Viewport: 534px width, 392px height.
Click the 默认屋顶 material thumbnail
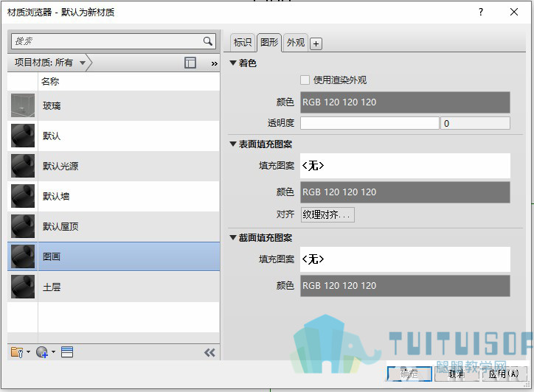point(23,226)
